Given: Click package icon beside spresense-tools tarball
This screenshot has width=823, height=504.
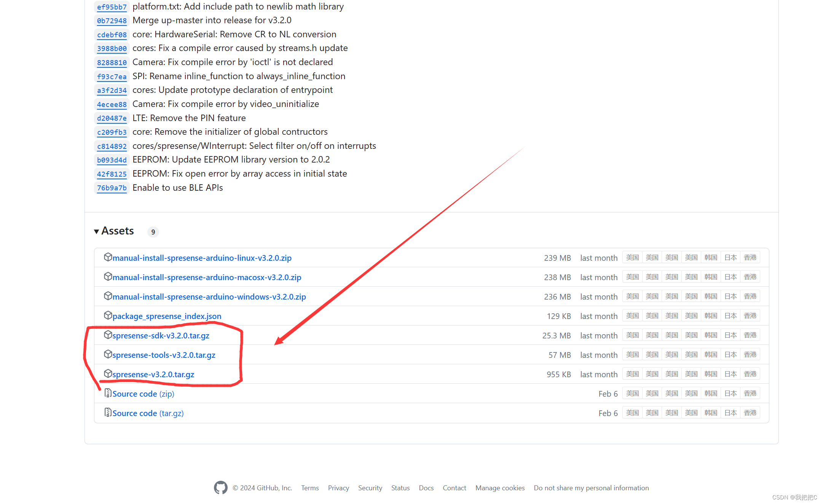Looking at the screenshot, I should point(108,354).
